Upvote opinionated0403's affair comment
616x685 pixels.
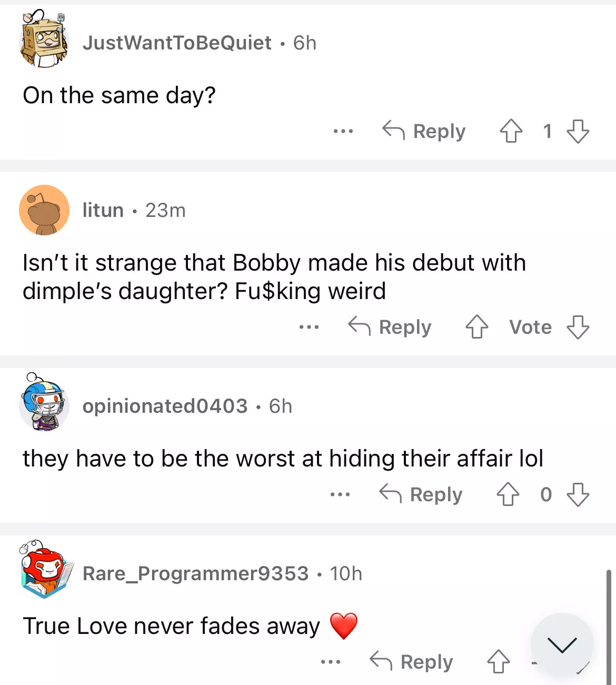(508, 494)
